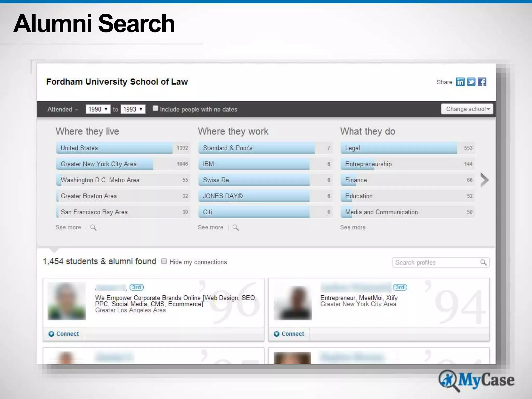Image resolution: width=532 pixels, height=399 pixels.
Task: Filter by Washington D.C. Metro Area
Action: pos(123,180)
